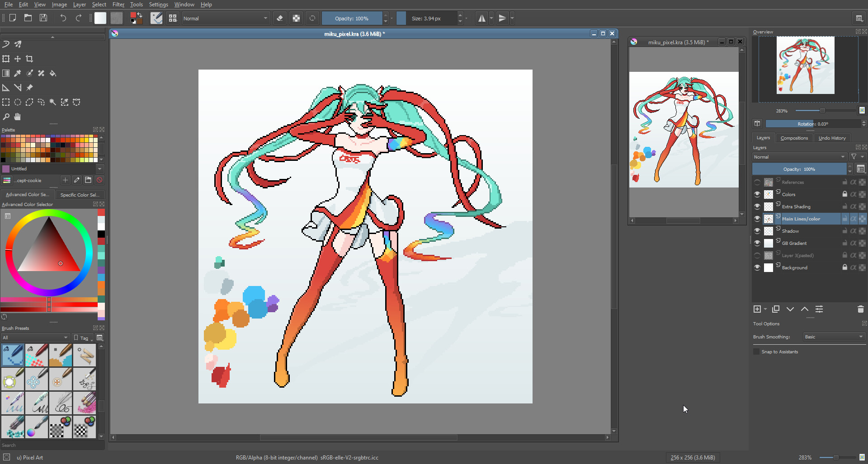
Task: Duplicate the current layer
Action: pos(776,309)
